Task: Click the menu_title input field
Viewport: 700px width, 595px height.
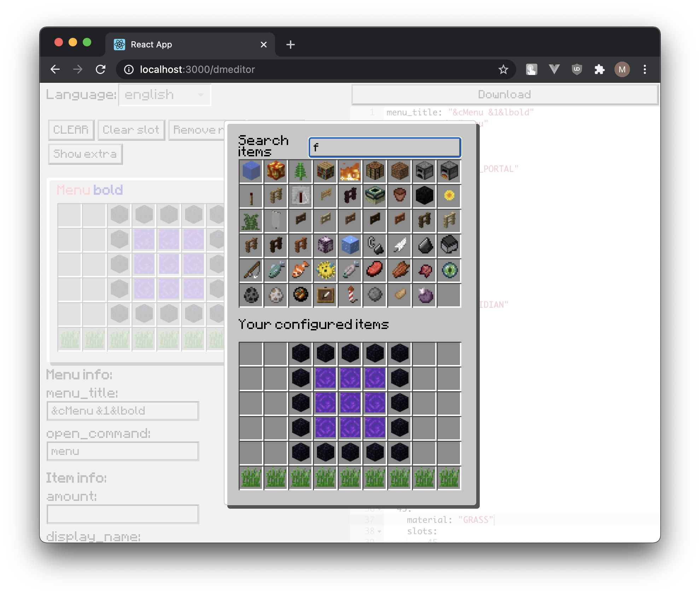Action: (123, 411)
